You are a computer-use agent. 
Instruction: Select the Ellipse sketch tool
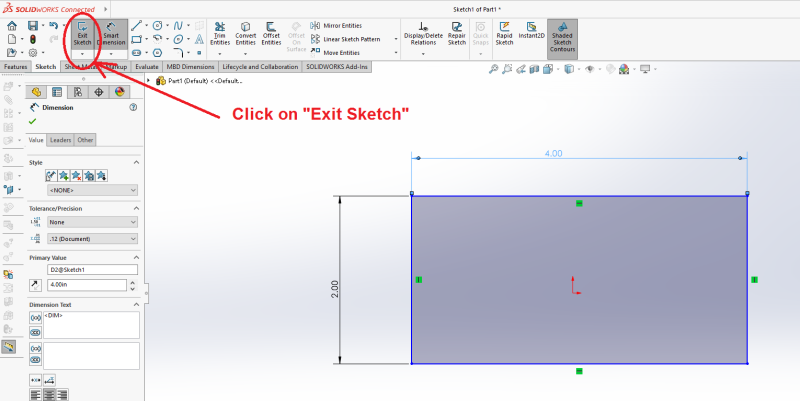coord(178,39)
